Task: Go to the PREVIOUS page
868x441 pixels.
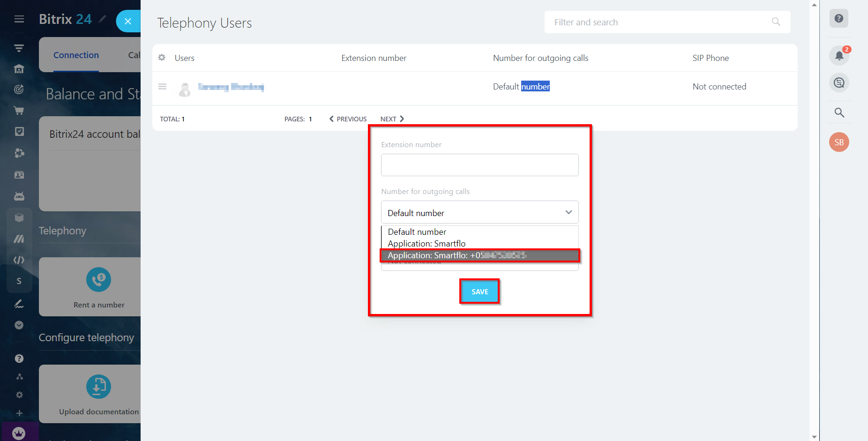Action: click(x=348, y=119)
